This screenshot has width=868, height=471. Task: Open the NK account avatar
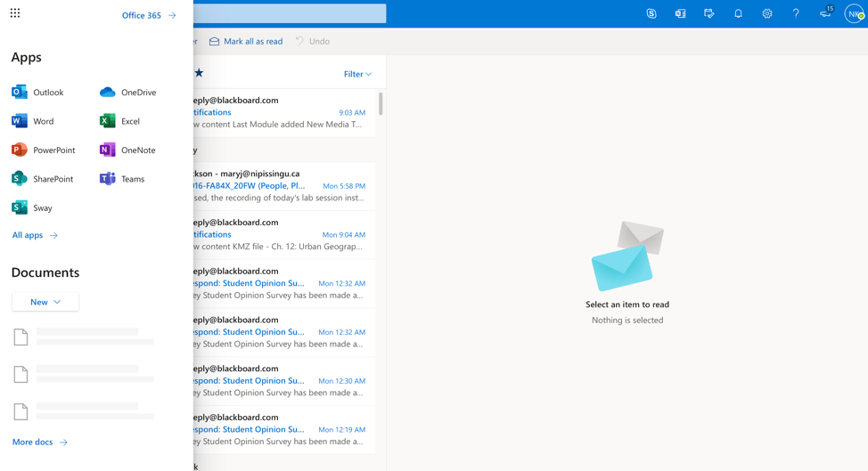(854, 14)
